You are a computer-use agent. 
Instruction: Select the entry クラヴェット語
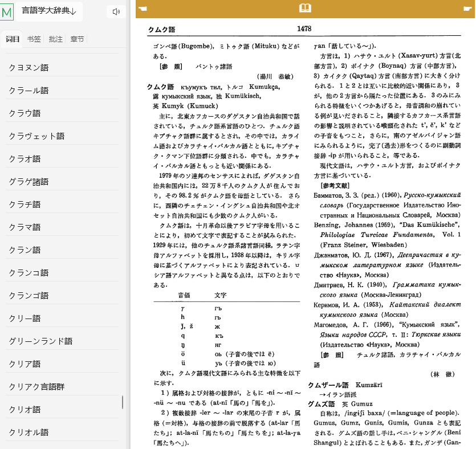[x=62, y=136]
